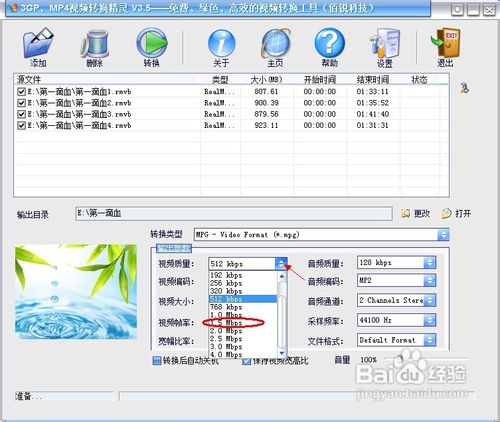
Task: Toggle 保持视频宽高比 checkbox
Action: 247,361
